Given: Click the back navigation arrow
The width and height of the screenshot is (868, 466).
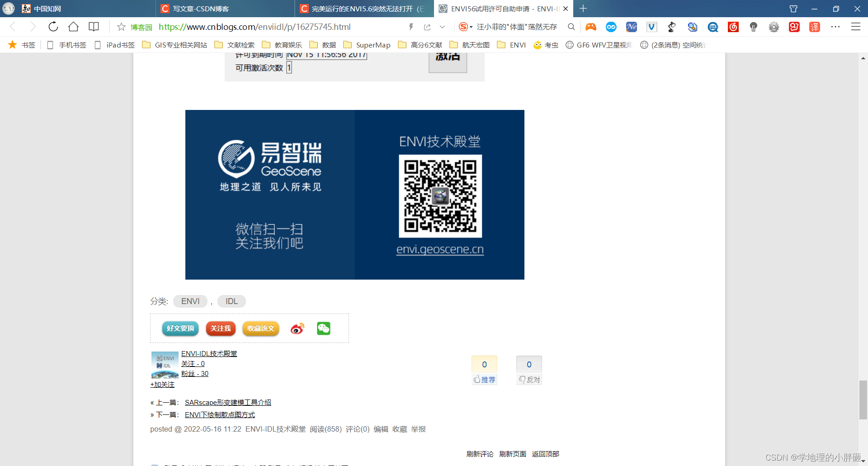Looking at the screenshot, I should point(13,27).
